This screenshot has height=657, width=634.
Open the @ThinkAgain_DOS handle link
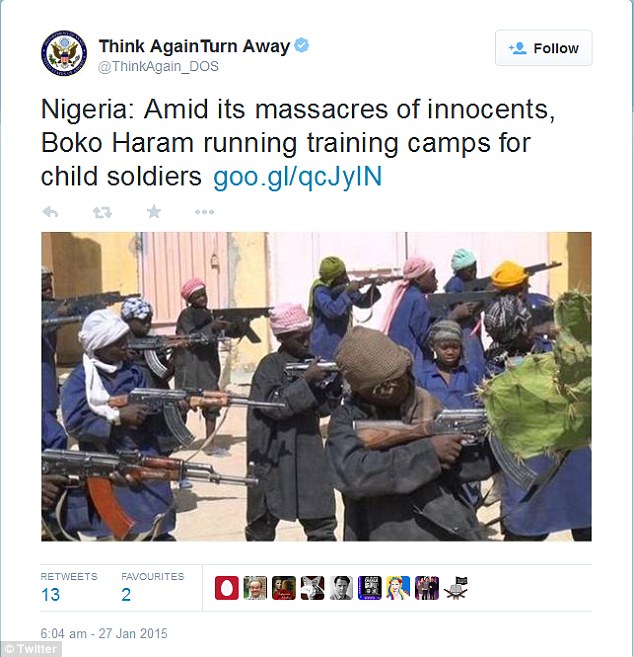point(158,67)
